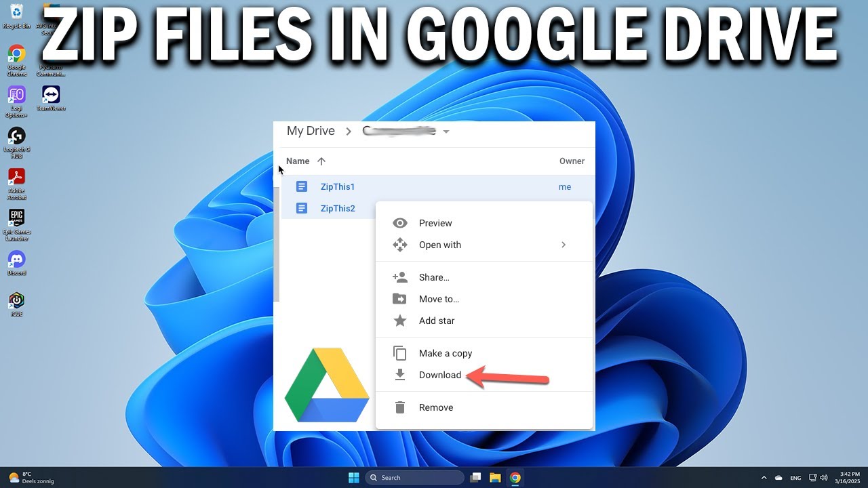Expand the Open with submenu
This screenshot has height=488, width=868.
484,245
